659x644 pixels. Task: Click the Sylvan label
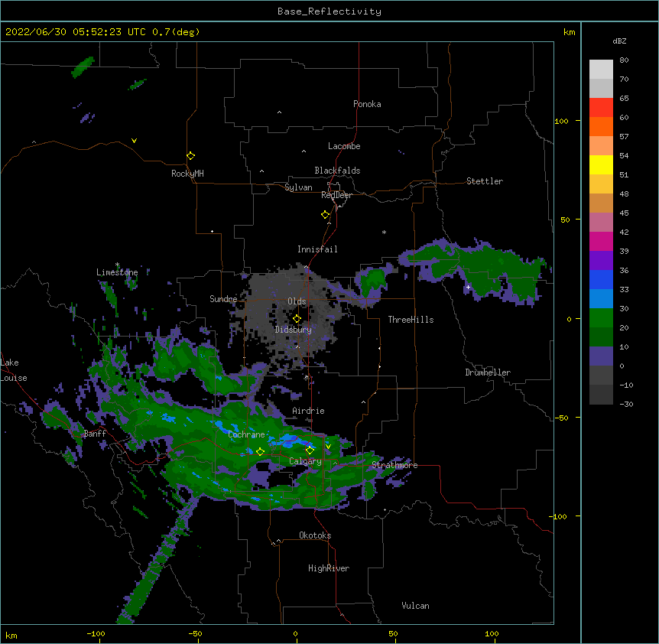[x=298, y=187]
